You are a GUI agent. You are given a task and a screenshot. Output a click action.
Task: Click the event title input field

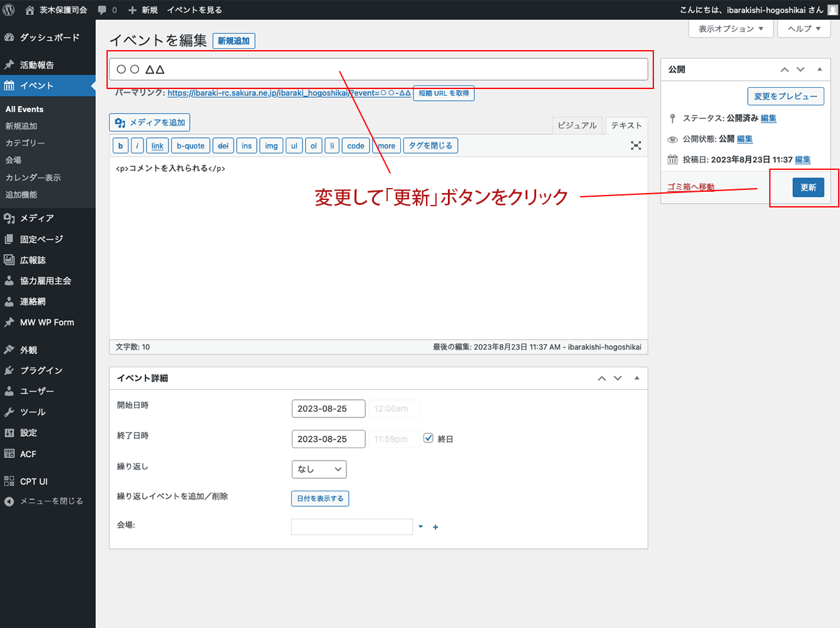click(x=378, y=69)
